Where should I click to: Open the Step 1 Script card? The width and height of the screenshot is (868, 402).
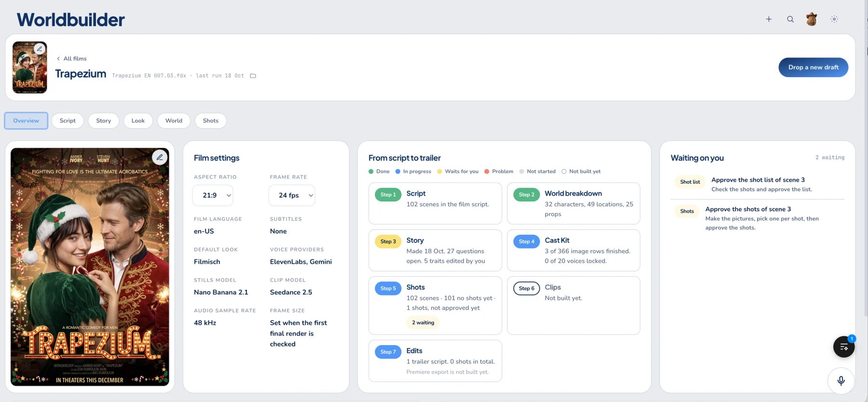[435, 203]
